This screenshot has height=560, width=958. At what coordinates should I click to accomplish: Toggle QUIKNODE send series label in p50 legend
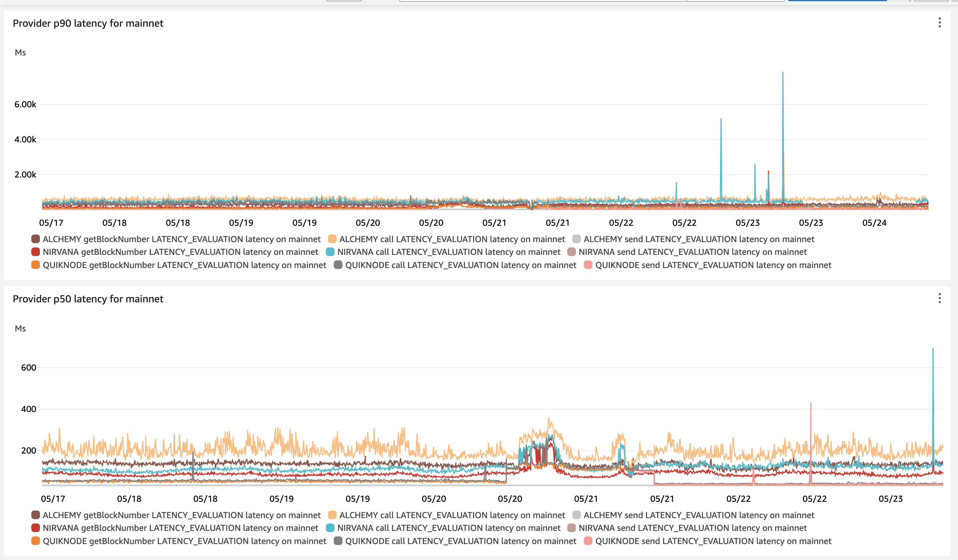(x=713, y=541)
